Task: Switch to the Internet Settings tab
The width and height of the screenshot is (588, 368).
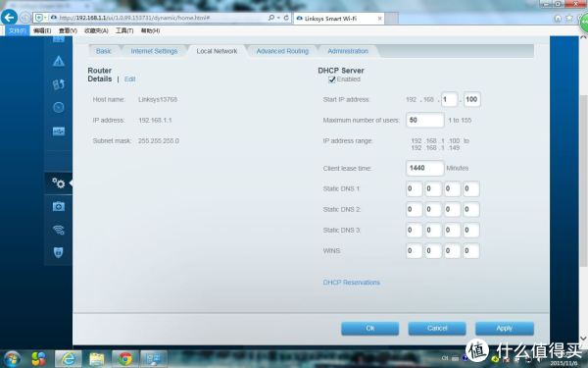Action: (154, 51)
